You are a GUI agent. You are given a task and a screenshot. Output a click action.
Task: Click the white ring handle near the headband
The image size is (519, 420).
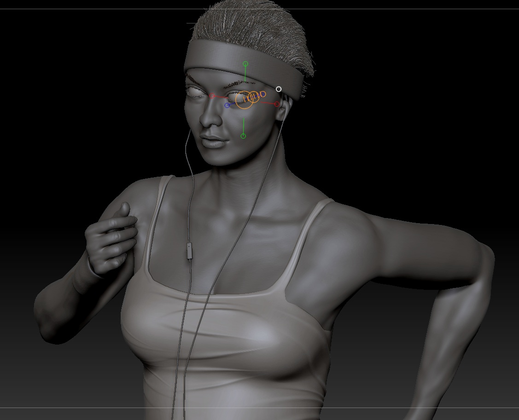279,89
